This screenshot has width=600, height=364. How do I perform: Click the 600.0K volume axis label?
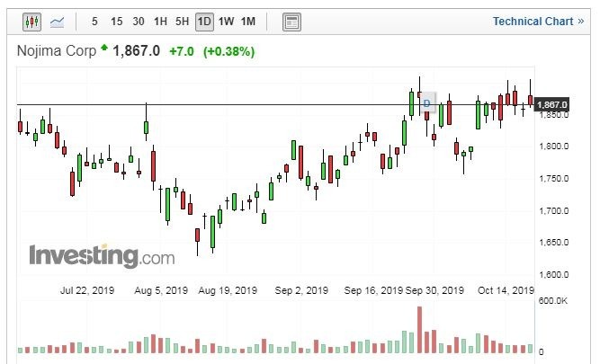pos(553,301)
